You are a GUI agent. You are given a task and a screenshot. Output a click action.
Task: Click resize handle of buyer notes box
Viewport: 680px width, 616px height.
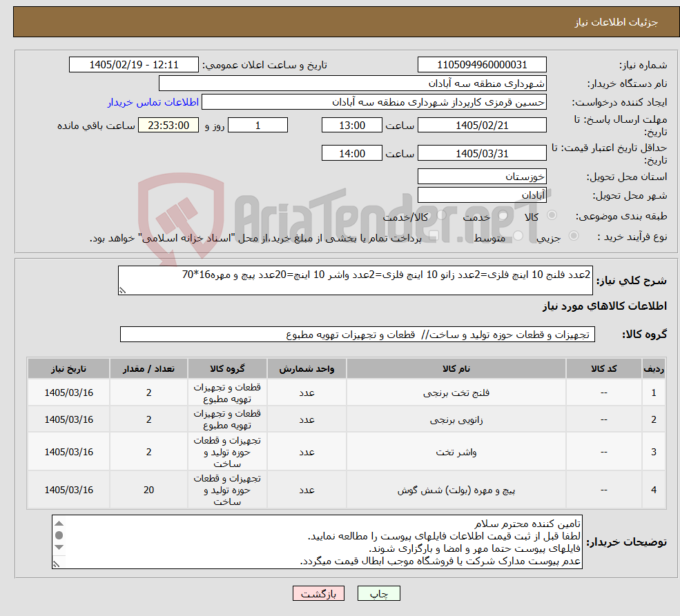pyautogui.click(x=57, y=564)
